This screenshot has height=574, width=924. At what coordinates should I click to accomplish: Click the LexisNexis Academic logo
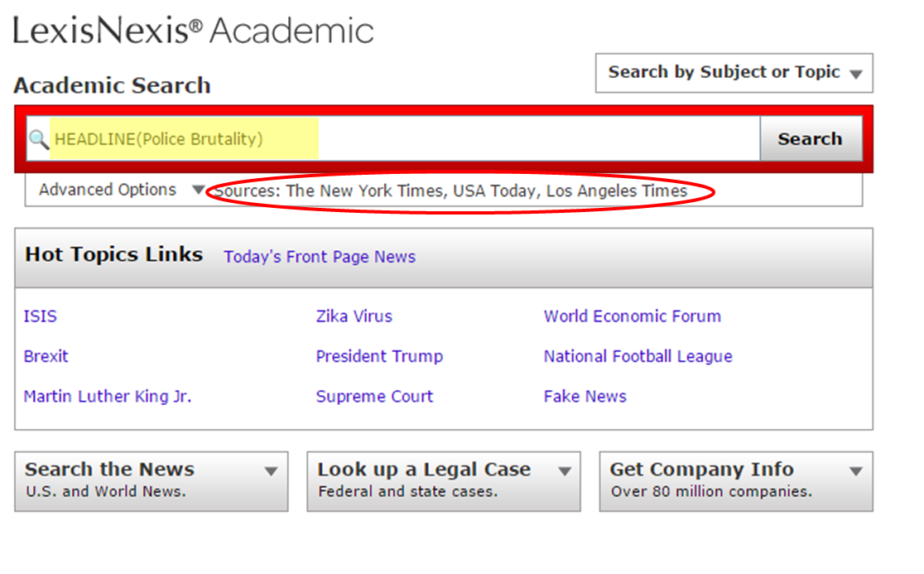193,31
